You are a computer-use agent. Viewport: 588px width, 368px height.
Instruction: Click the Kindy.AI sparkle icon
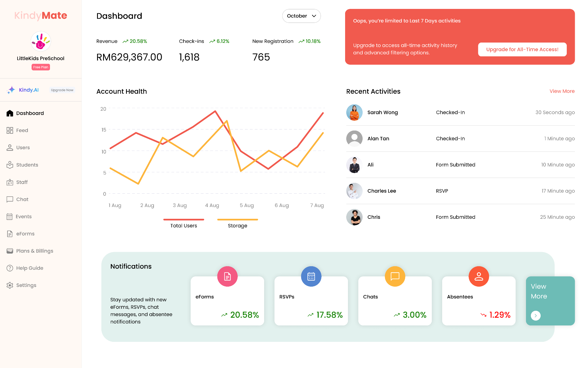point(11,90)
